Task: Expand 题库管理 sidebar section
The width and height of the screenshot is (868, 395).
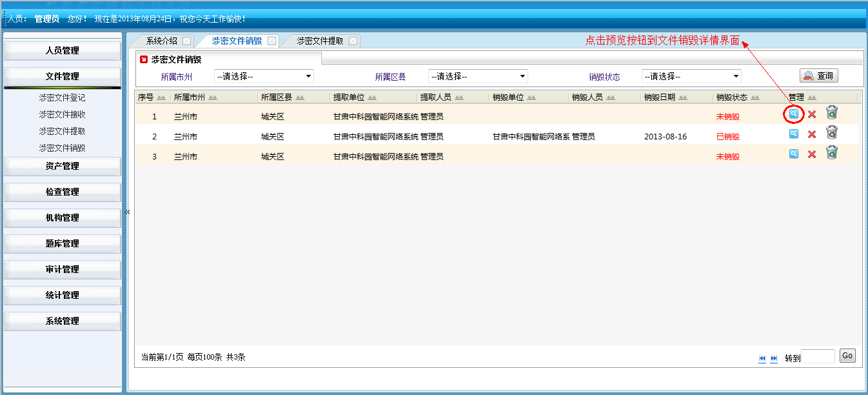Action: [63, 243]
